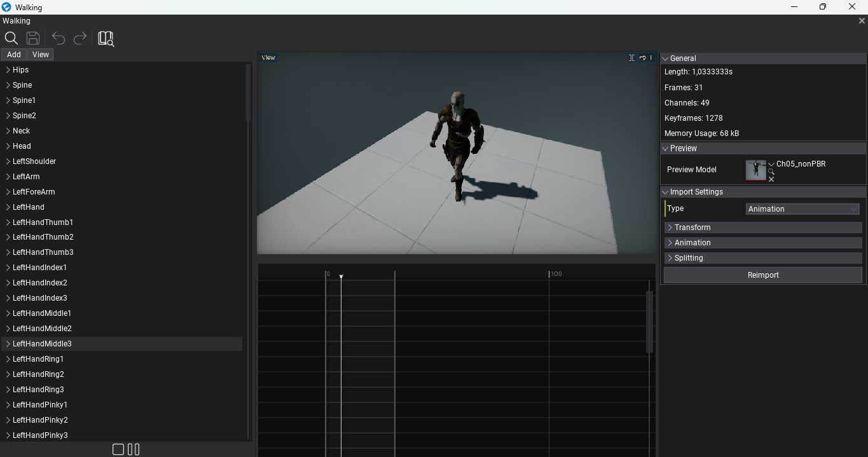
Task: Expand the Hips bone in the tree
Action: (x=8, y=69)
